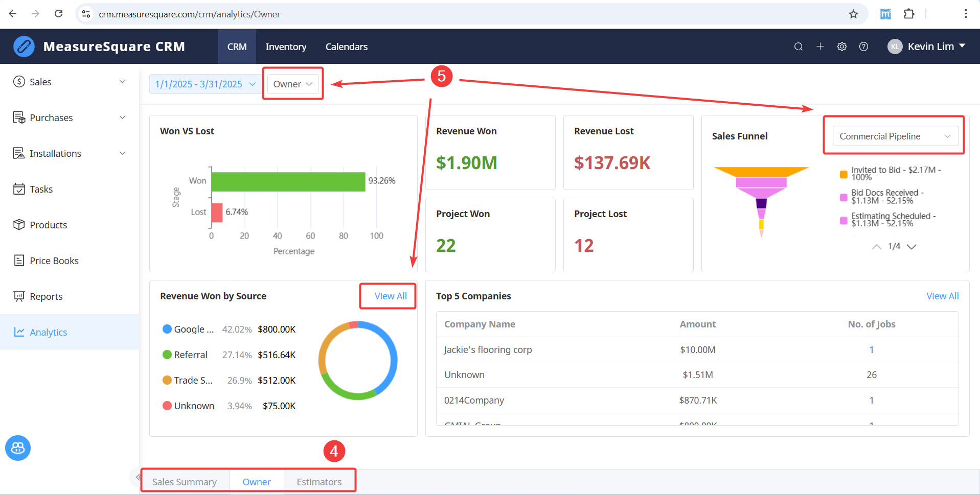Click the blue chat assistant bubble icon

coord(18,448)
